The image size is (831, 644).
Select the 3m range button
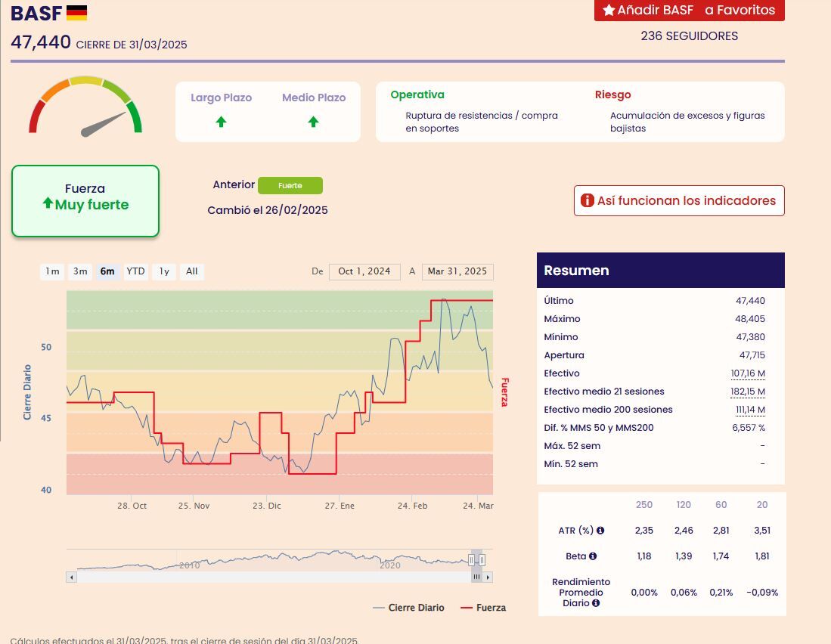(80, 271)
